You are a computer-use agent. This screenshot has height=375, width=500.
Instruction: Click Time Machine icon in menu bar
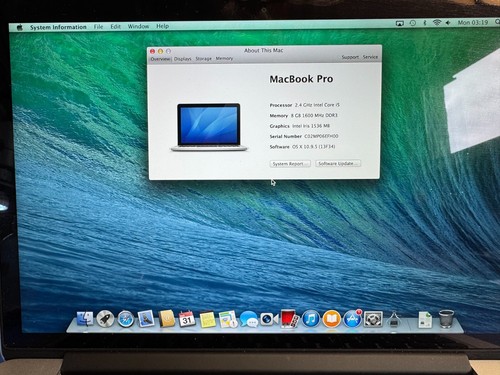tap(413, 23)
